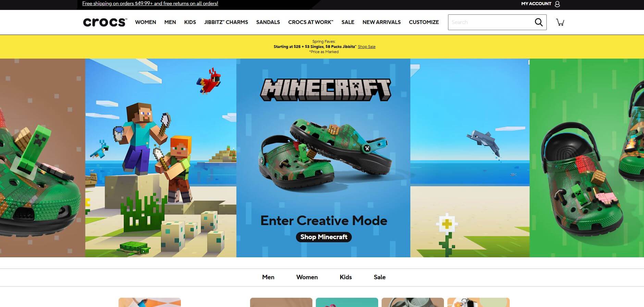Image resolution: width=644 pixels, height=307 pixels.
Task: Click the search magnifying glass icon
Action: [x=538, y=22]
